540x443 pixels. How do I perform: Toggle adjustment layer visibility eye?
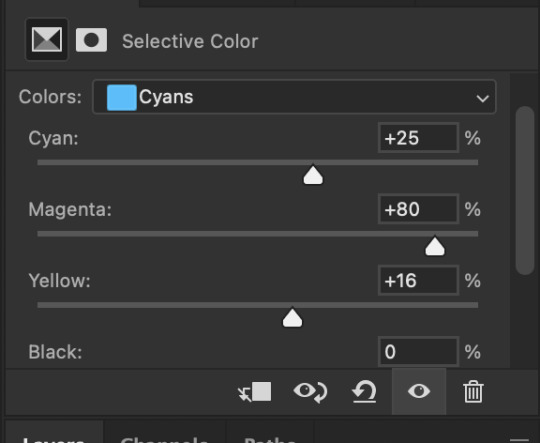pyautogui.click(x=419, y=391)
